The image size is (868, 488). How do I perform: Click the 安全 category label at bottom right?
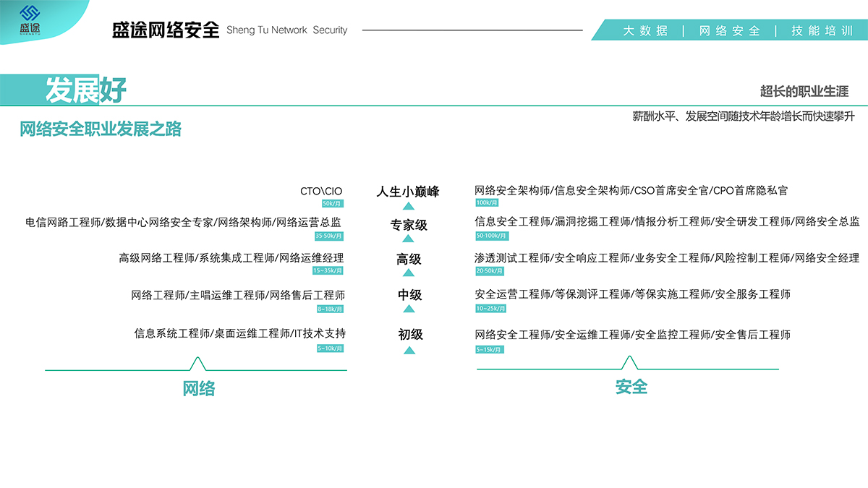pos(631,387)
